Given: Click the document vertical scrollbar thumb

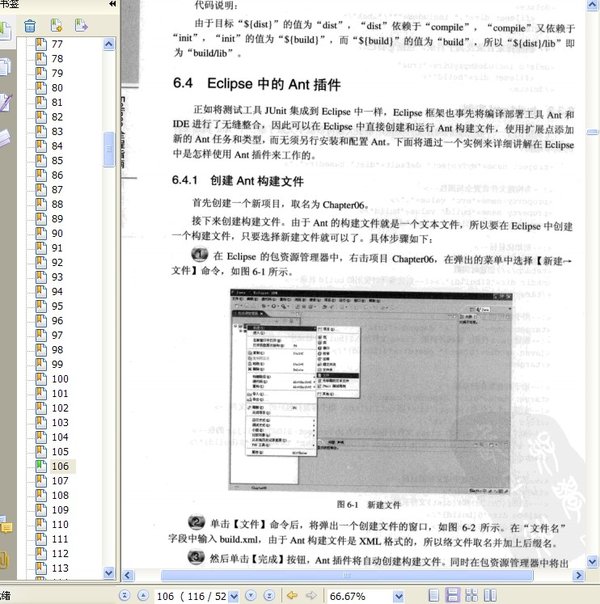Looking at the screenshot, I should (592, 132).
